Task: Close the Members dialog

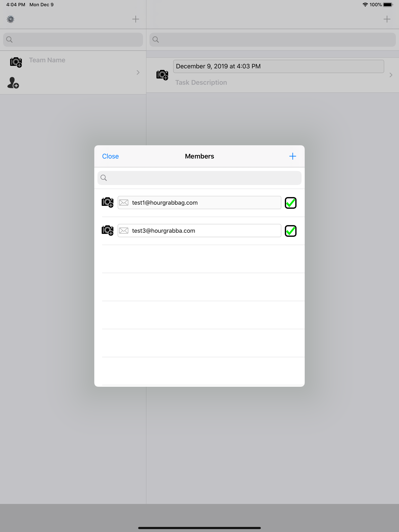Action: point(110,156)
